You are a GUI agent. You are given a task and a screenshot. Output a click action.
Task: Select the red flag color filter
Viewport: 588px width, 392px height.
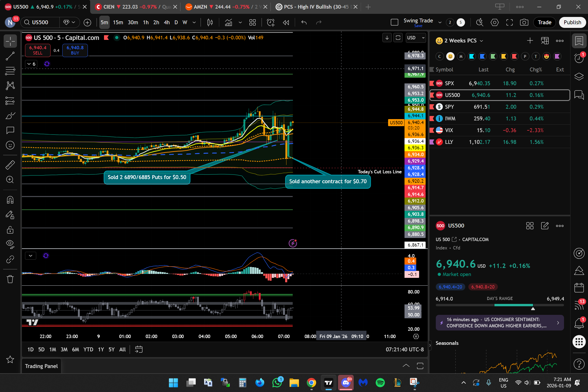coord(514,56)
